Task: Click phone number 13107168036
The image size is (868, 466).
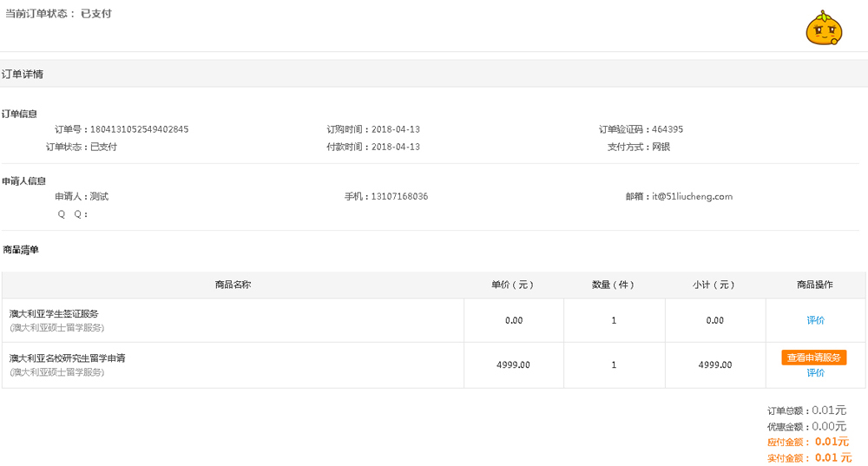Action: tap(399, 196)
